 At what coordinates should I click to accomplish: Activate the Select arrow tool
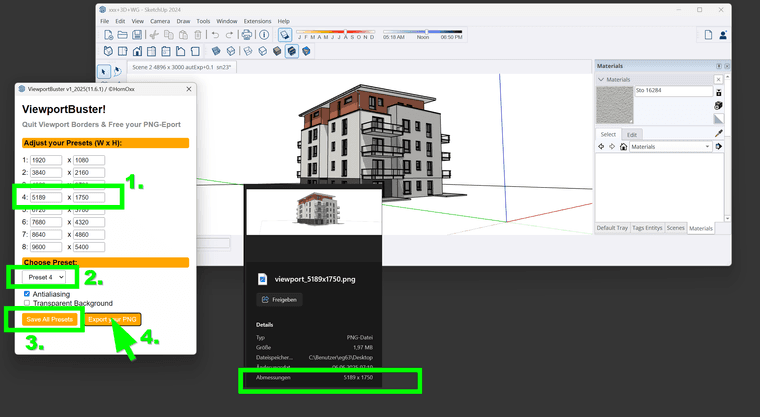104,70
